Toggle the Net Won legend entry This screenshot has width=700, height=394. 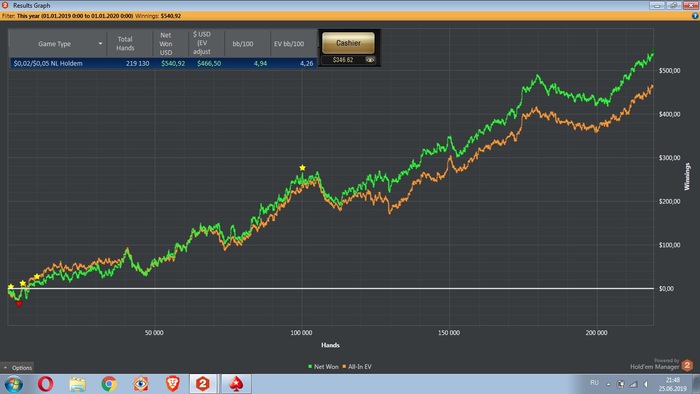[323, 367]
